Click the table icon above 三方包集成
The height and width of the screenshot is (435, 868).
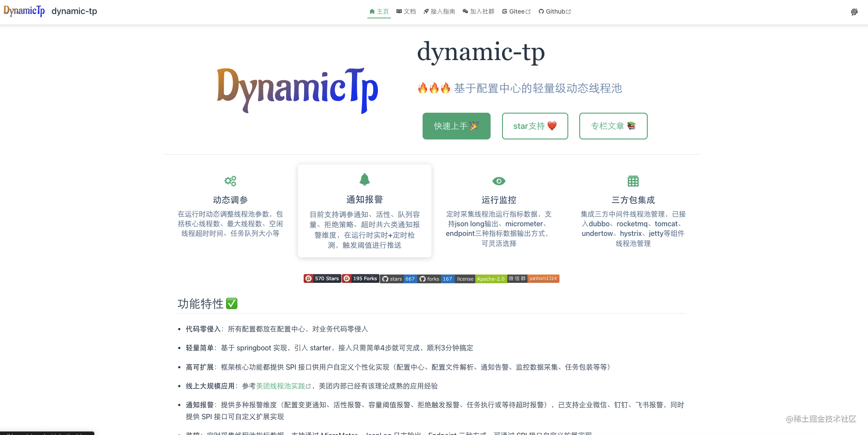(x=633, y=181)
